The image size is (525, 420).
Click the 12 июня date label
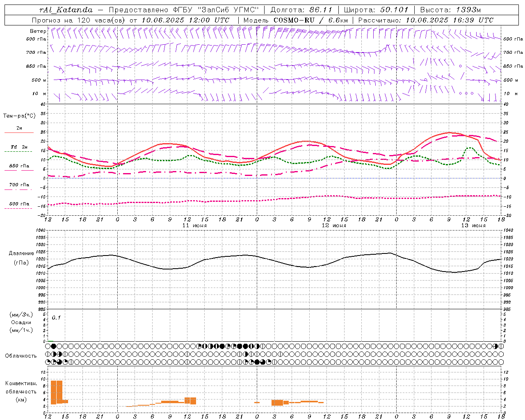click(x=334, y=226)
